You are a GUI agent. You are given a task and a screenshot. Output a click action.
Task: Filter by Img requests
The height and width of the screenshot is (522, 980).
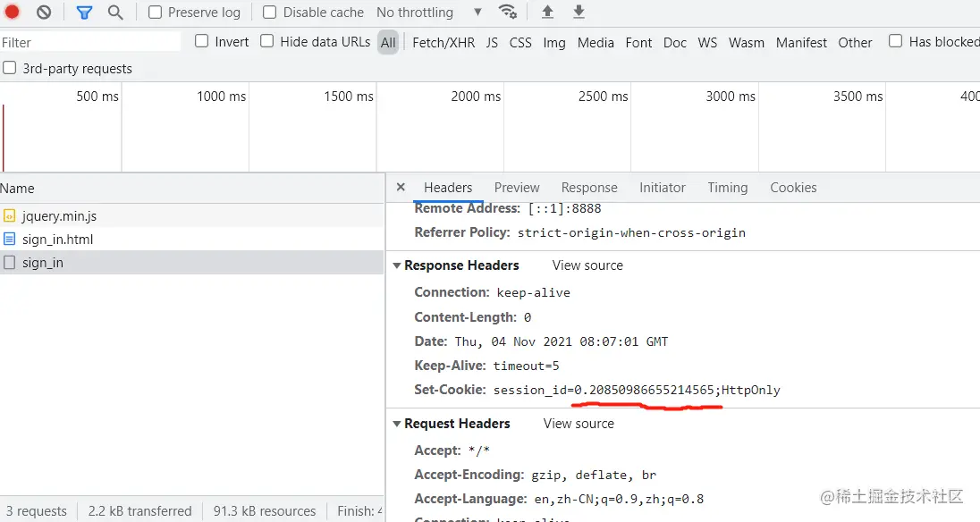tap(553, 43)
